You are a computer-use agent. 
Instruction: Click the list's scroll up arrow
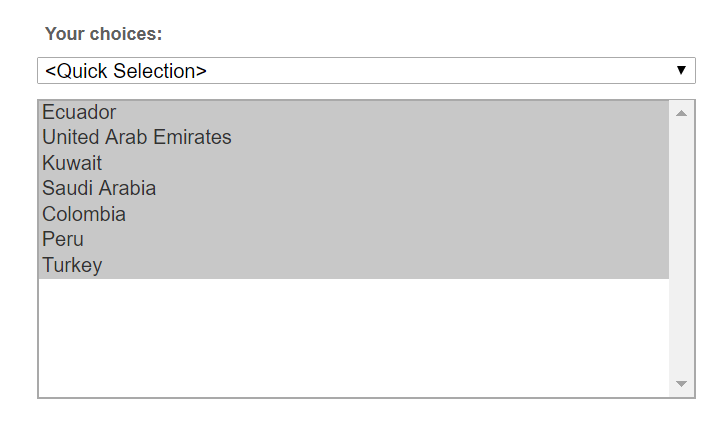pyautogui.click(x=681, y=113)
